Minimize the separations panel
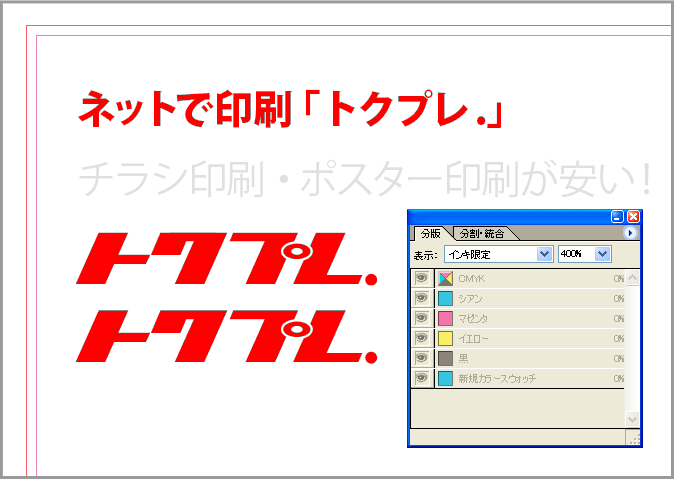The width and height of the screenshot is (674, 479). [617, 216]
